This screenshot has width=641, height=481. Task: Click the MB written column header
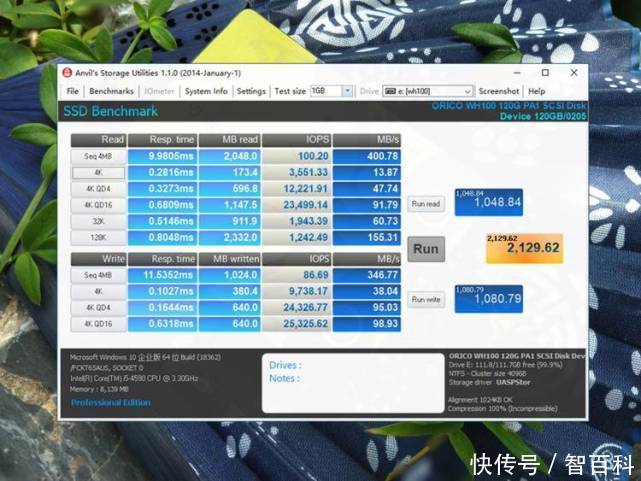point(229,259)
